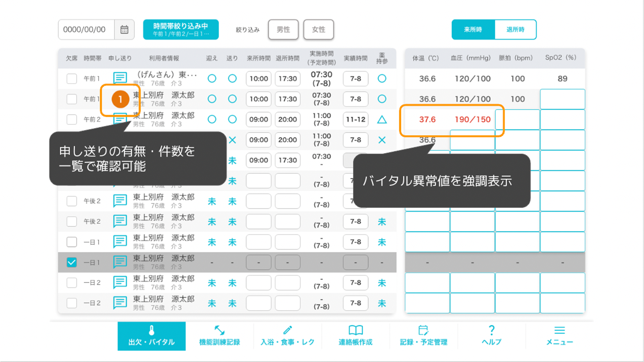Open the 7-8 実績時間 selector in first row
644x362 pixels.
[355, 79]
